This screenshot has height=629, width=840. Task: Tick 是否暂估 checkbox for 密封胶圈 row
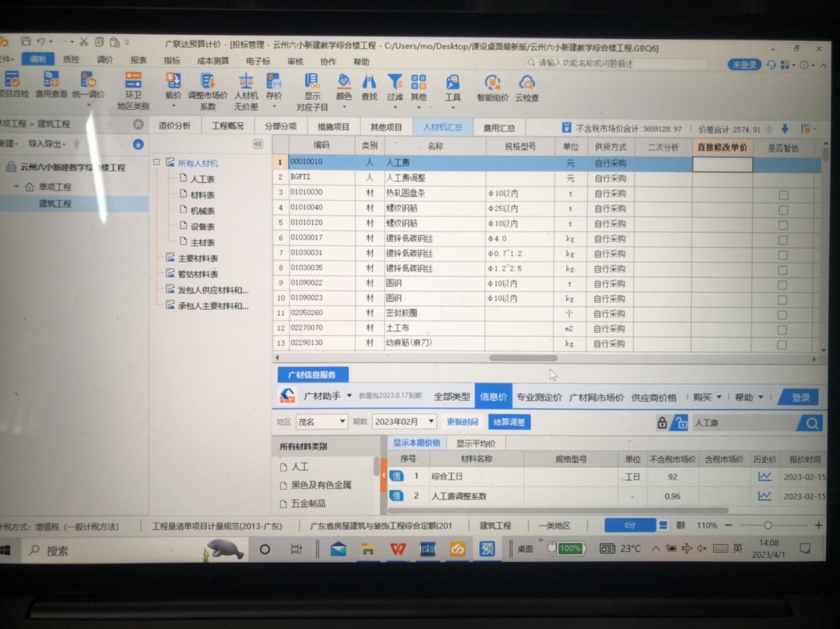(x=782, y=315)
